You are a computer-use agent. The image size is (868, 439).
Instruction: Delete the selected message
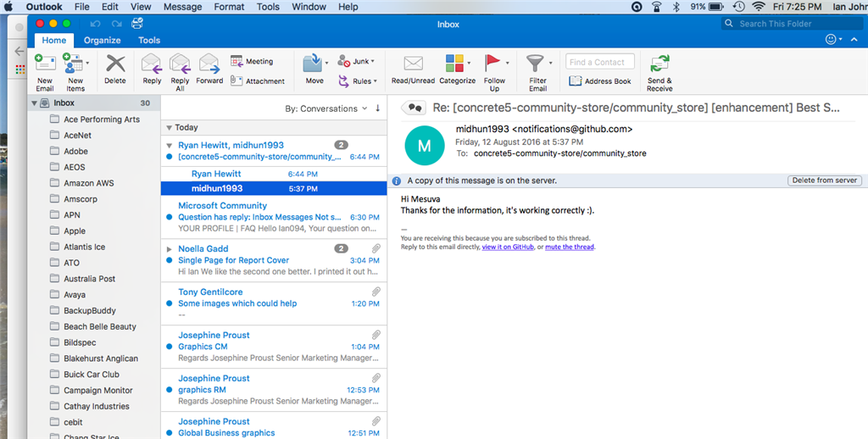pos(115,69)
